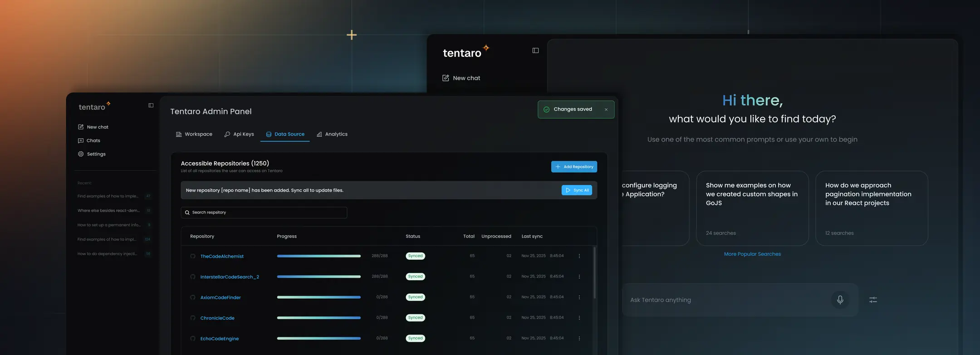Focus the Search repository field
This screenshot has height=355, width=980.
click(264, 213)
